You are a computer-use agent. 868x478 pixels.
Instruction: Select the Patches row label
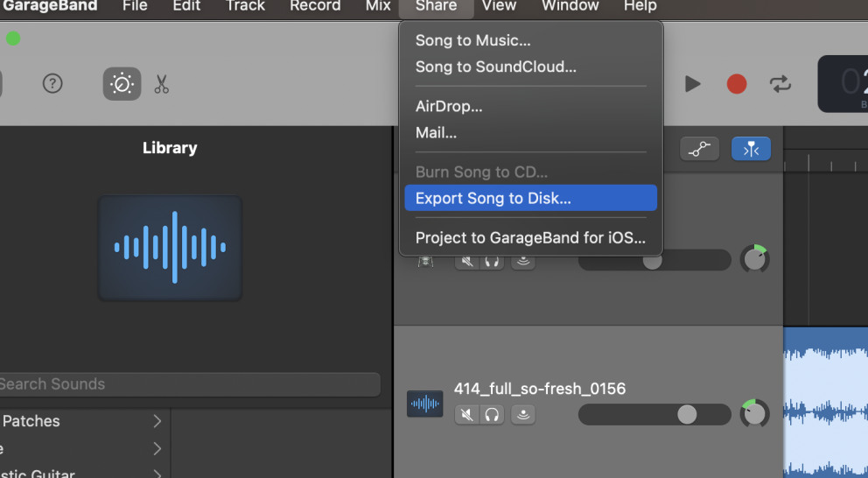pyautogui.click(x=31, y=421)
